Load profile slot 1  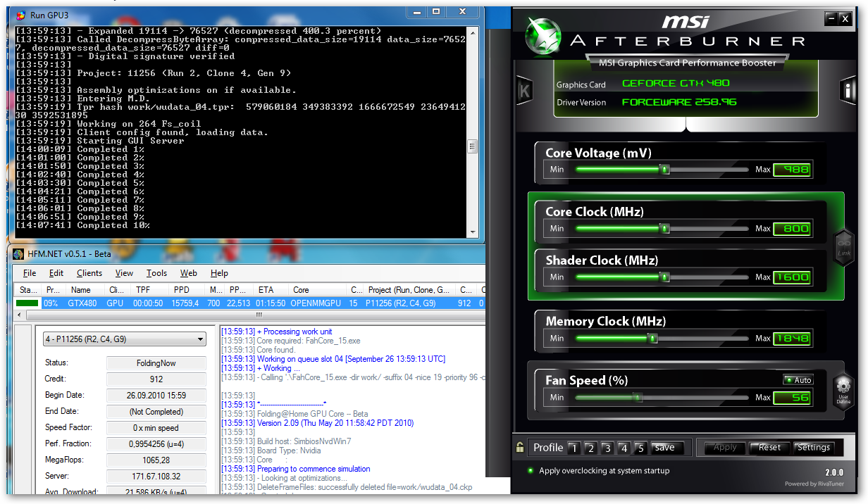tap(573, 448)
